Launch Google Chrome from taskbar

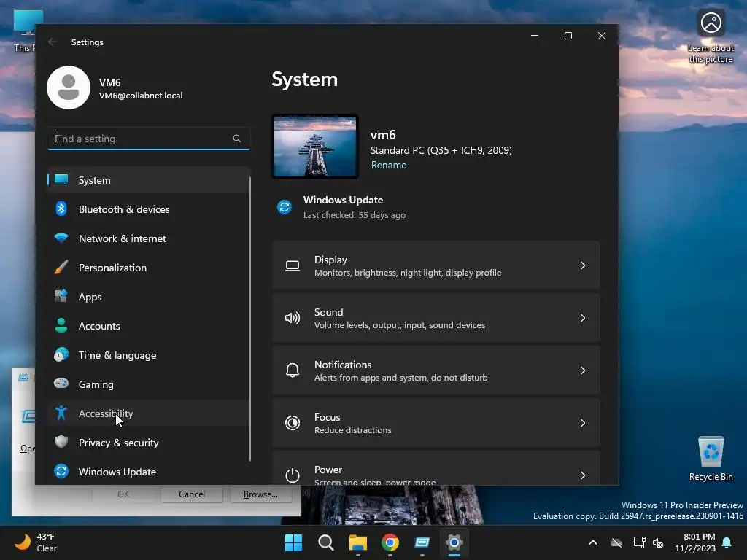(x=390, y=542)
